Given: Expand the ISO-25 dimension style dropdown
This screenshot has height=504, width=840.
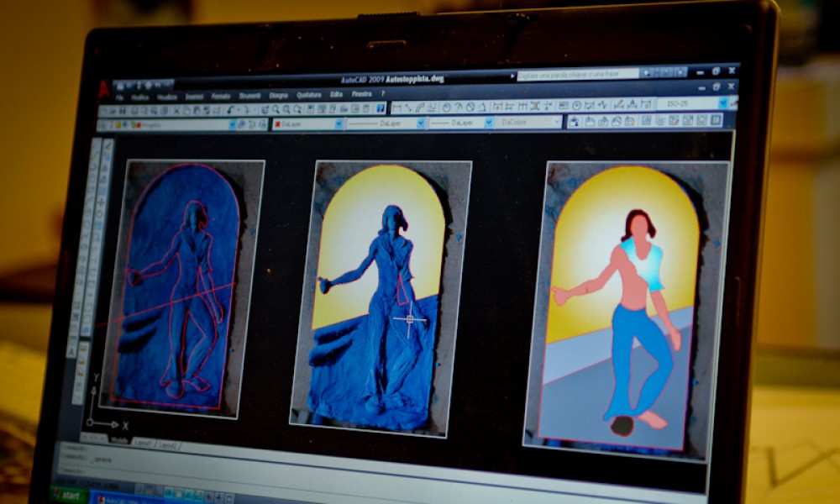Looking at the screenshot, I should 722,103.
